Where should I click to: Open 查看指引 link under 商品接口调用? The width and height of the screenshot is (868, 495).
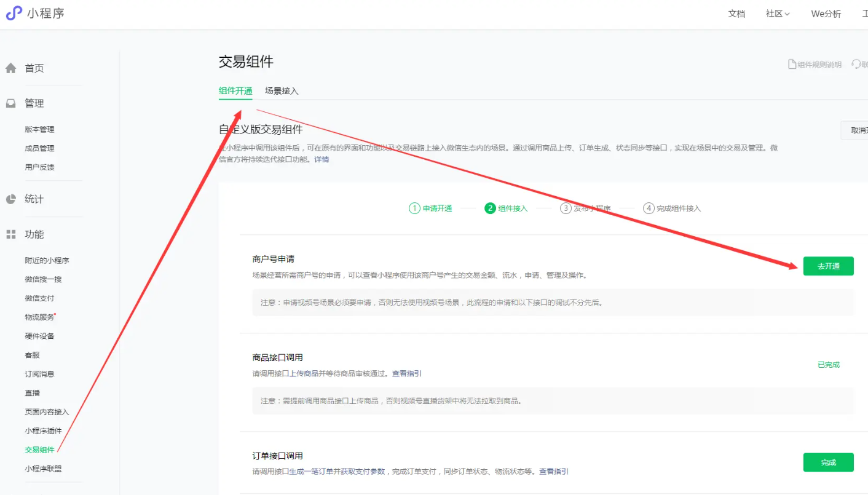(407, 374)
